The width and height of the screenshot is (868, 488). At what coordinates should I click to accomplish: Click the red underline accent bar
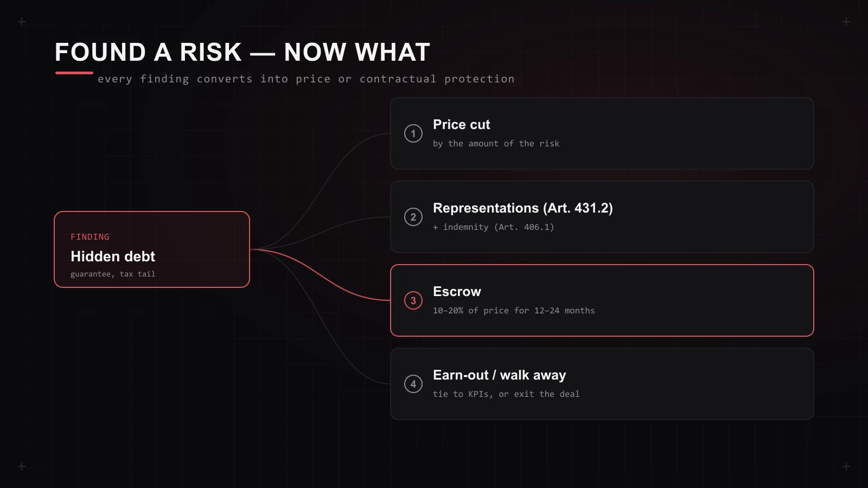point(74,73)
